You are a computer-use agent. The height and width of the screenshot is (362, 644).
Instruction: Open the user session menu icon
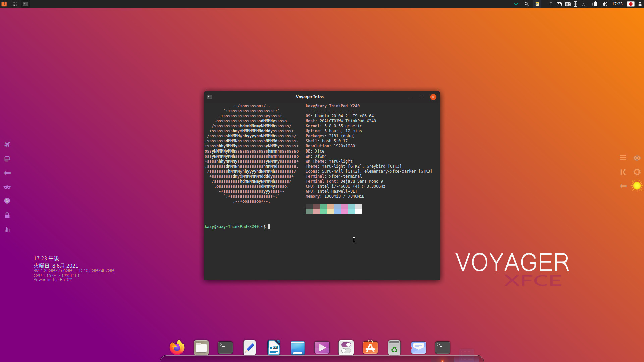(x=640, y=4)
